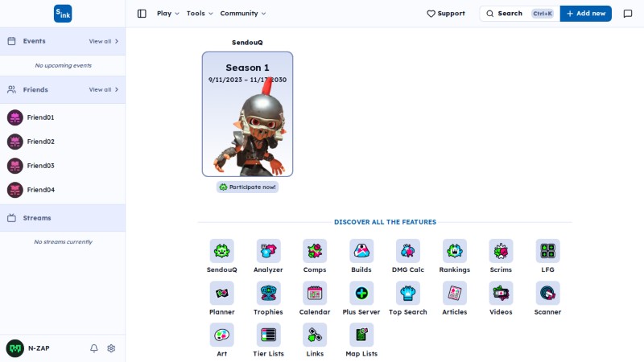Open the Rankings feature icon

click(x=455, y=251)
